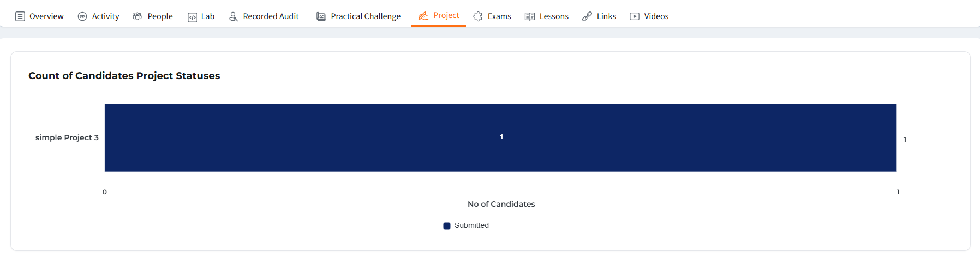Click the Activity tab icon
The height and width of the screenshot is (258, 980).
(x=82, y=16)
